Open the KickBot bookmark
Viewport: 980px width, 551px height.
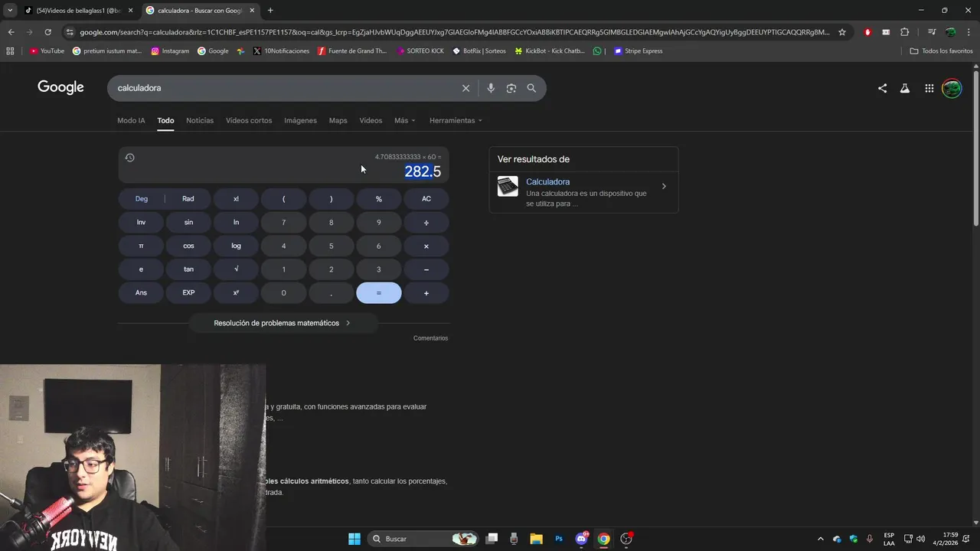(550, 51)
